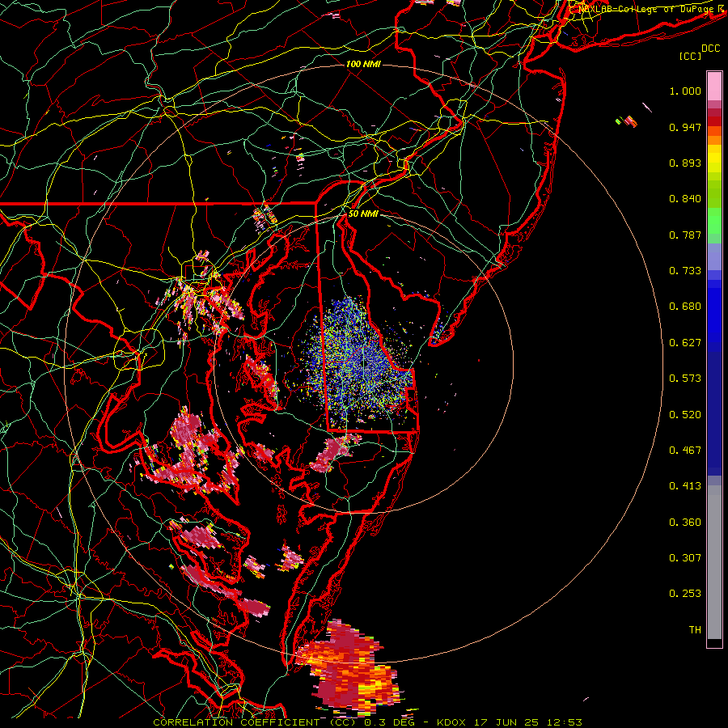The width and height of the screenshot is (728, 728).
Task: Click the "17 JUN 25 12:53" timestamp
Action: click(528, 722)
